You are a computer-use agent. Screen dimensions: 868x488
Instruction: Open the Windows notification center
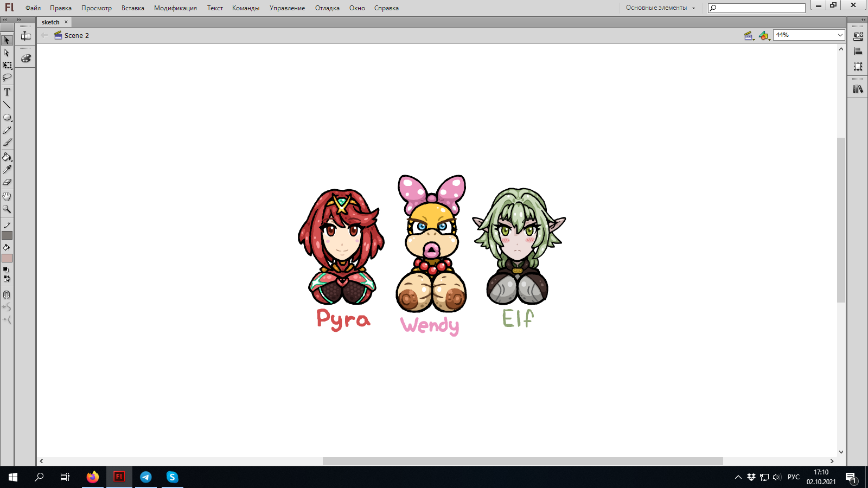pyautogui.click(x=851, y=477)
